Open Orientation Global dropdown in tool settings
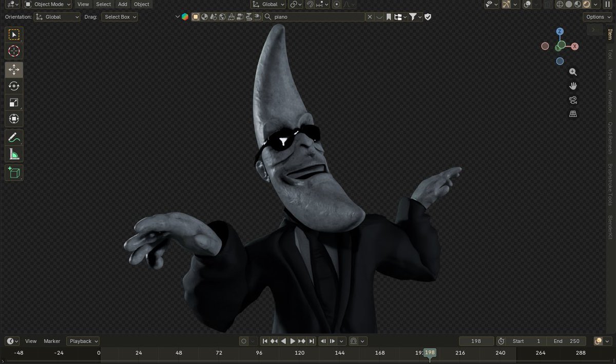616x364 pixels. point(57,17)
